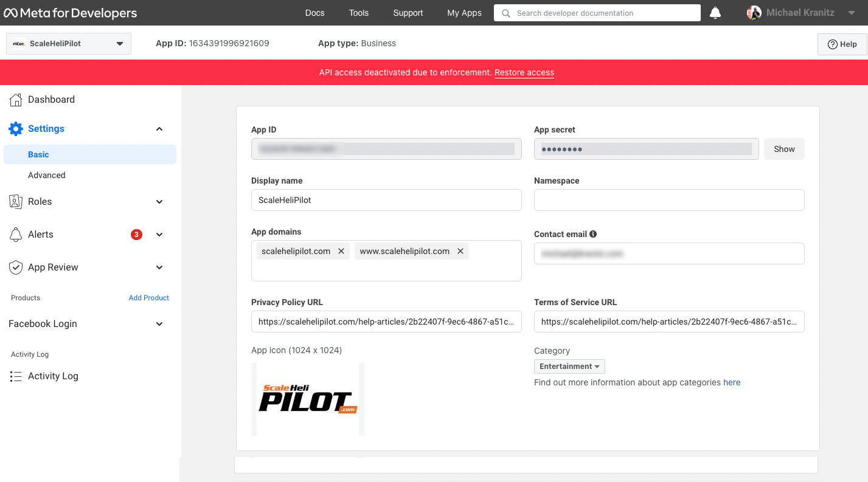
Task: Click the Alerts bell icon in sidebar
Action: point(16,235)
